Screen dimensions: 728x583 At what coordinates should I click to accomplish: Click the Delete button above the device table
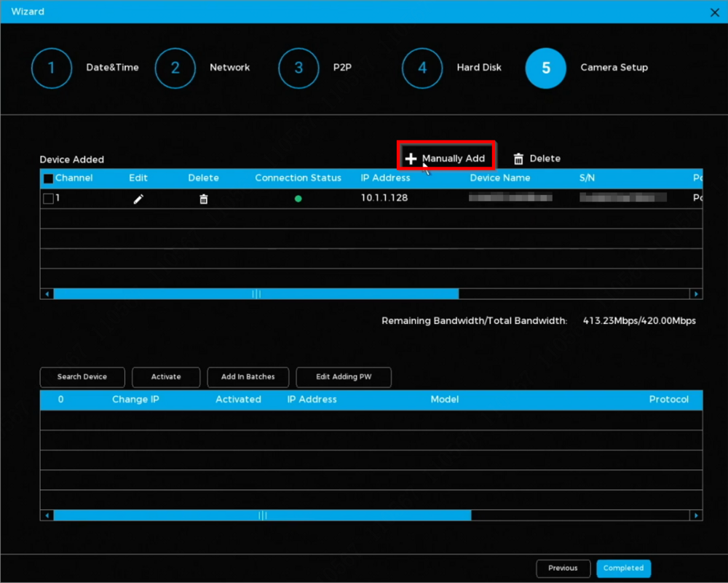tap(537, 159)
